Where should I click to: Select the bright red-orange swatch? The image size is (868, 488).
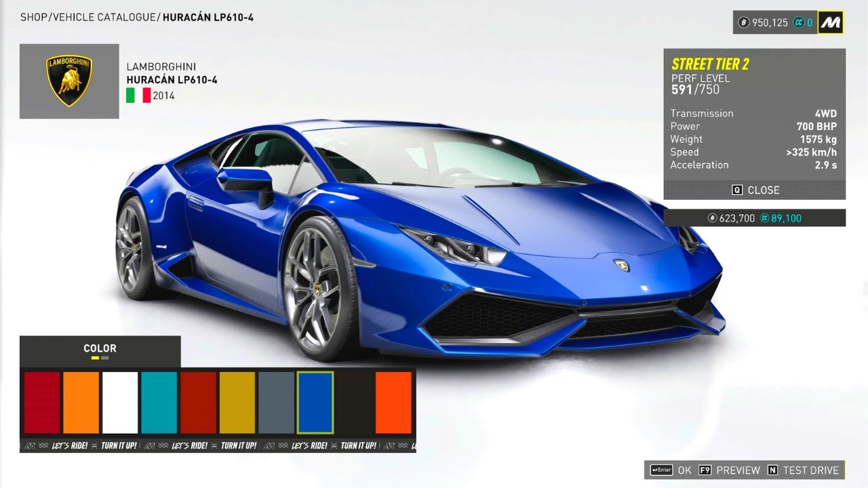click(394, 403)
